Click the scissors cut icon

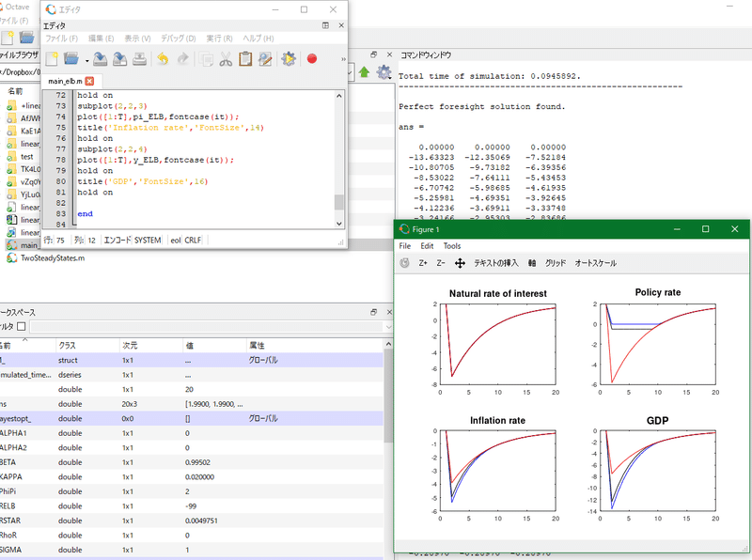(226, 59)
